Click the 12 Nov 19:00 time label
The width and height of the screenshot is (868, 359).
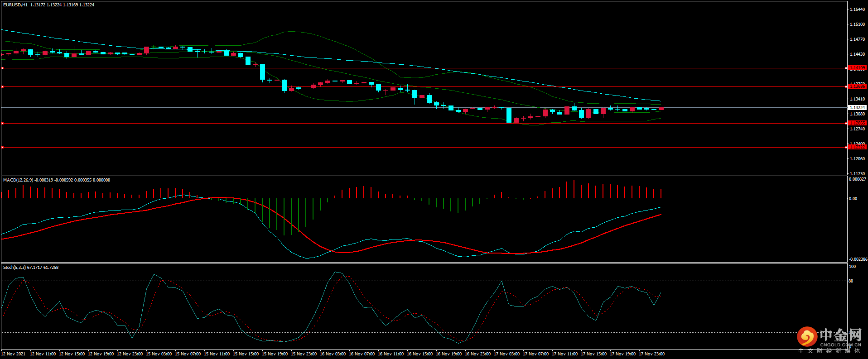coord(101,354)
